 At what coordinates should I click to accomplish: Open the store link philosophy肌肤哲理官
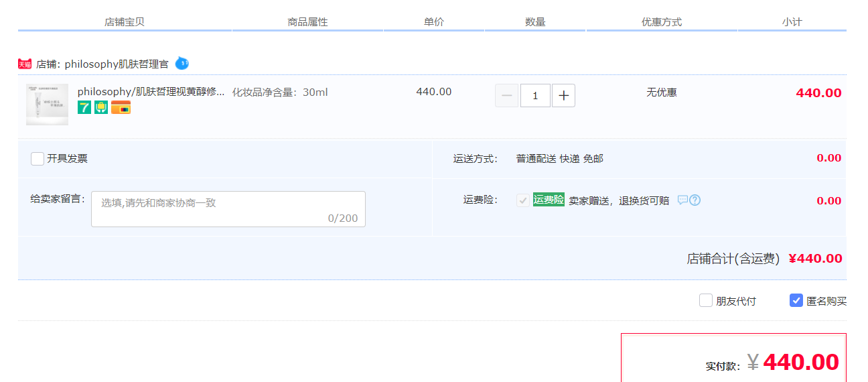click(117, 64)
